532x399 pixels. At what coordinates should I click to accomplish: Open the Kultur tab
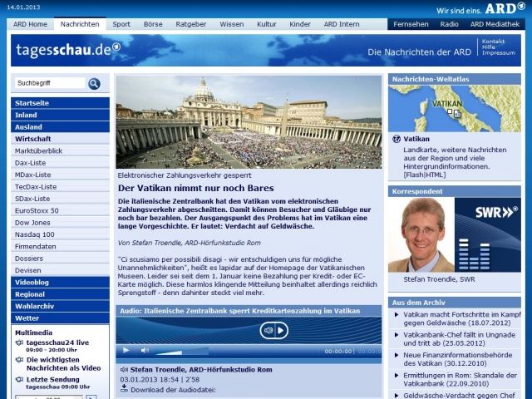click(267, 24)
